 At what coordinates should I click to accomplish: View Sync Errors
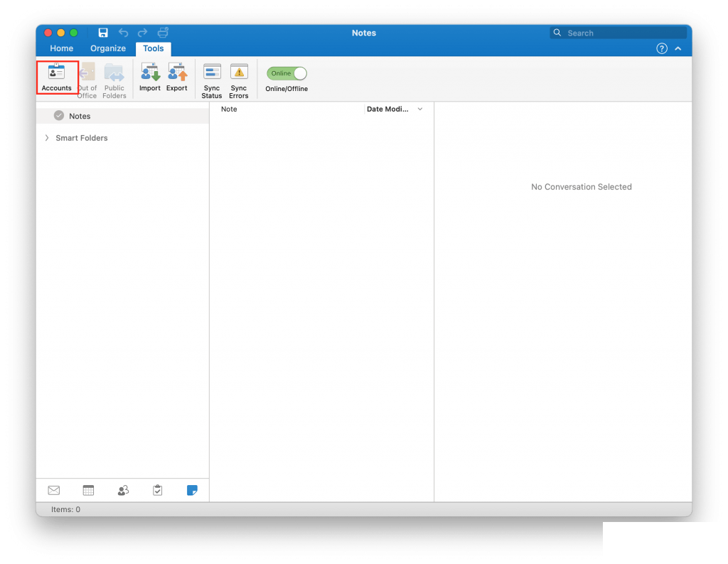(x=238, y=77)
